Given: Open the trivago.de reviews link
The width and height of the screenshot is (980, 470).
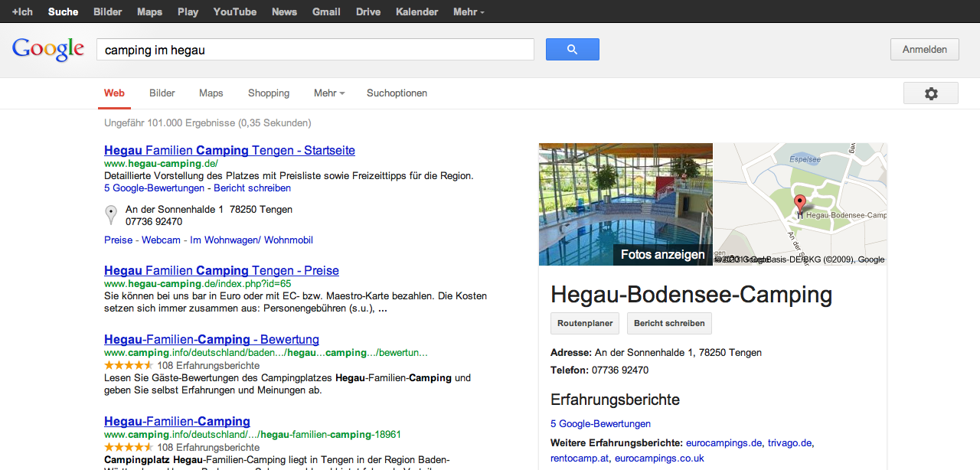Looking at the screenshot, I should (789, 442).
